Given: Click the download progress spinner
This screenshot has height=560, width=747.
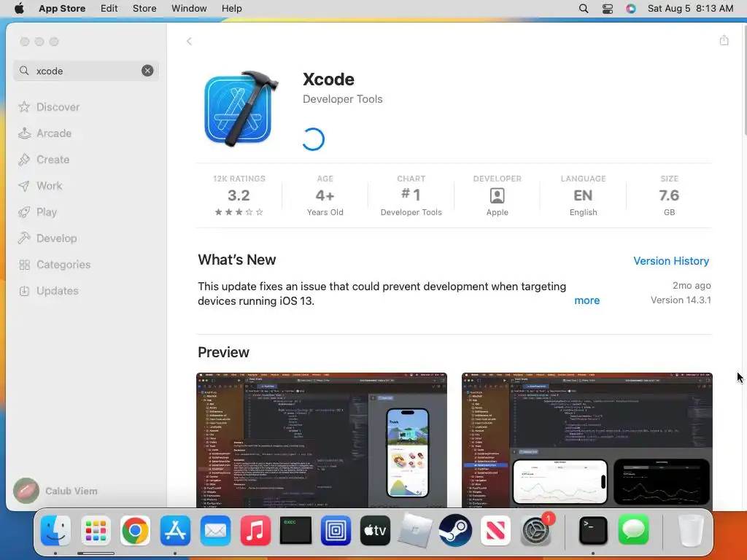Looking at the screenshot, I should (x=313, y=139).
